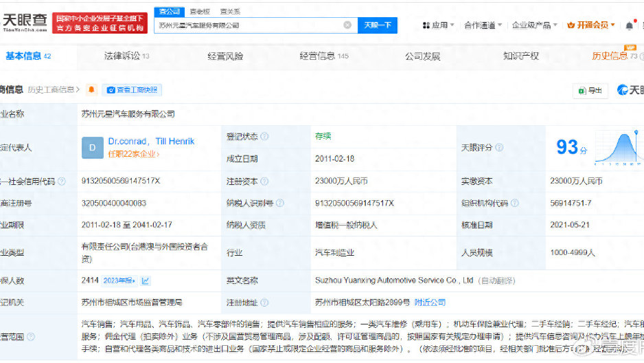Click the 附近公司 link

(430, 302)
